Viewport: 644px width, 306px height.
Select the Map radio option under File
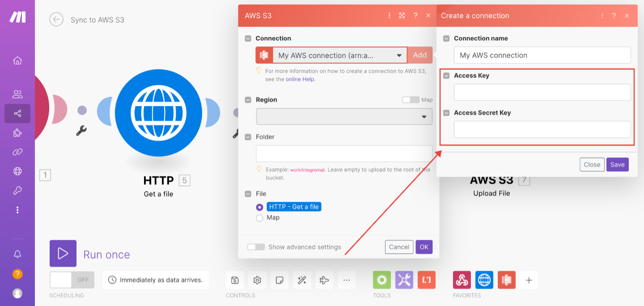259,218
